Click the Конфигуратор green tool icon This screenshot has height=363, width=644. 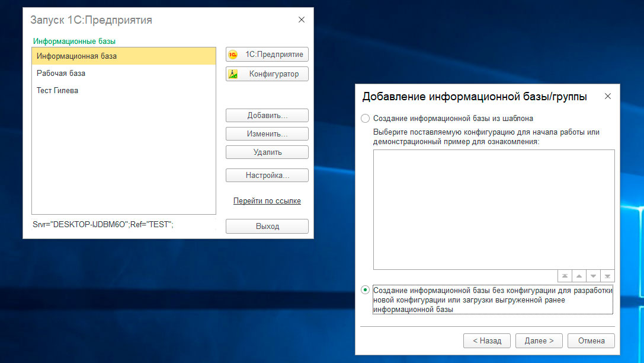[x=233, y=74]
